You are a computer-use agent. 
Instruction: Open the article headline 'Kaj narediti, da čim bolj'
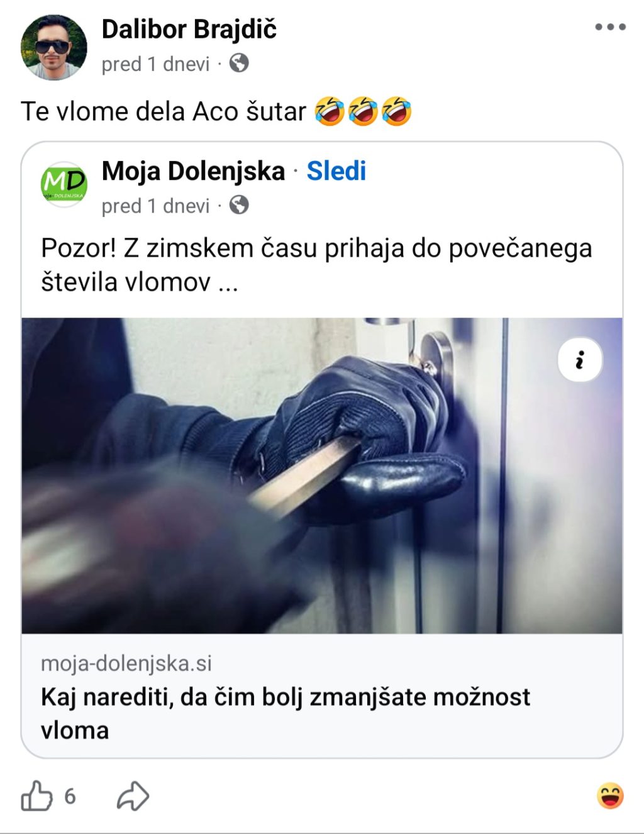click(286, 714)
